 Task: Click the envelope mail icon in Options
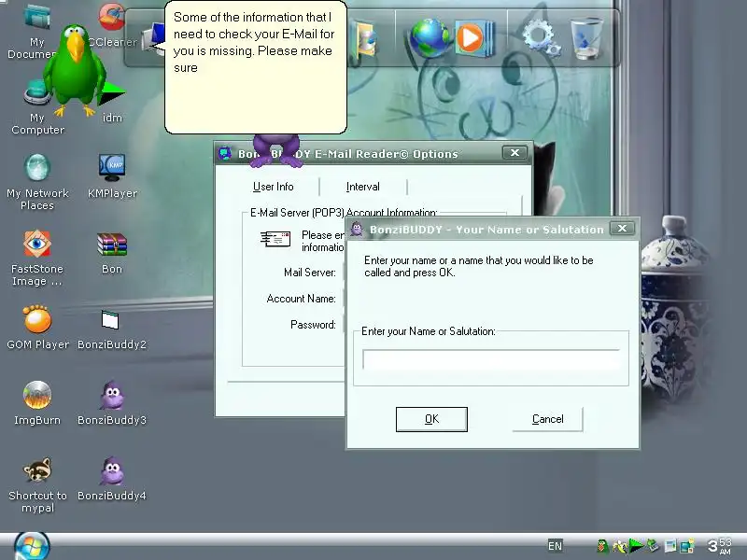tap(275, 239)
